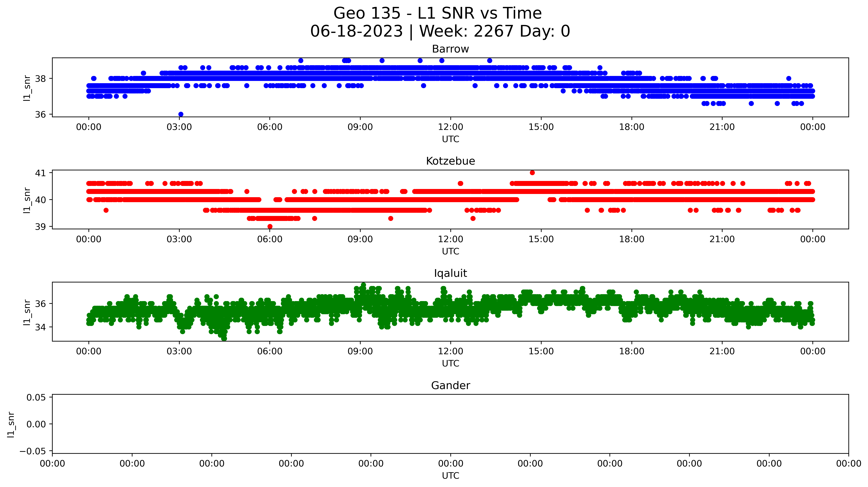Click the l1_snr axis label of Kotzebue plot
This screenshot has width=868, height=487.
(x=27, y=200)
